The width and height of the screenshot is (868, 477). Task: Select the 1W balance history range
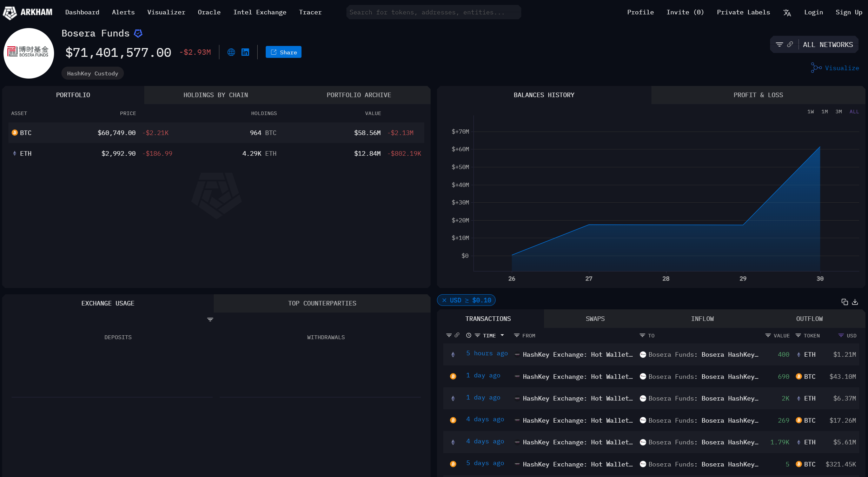tap(810, 112)
